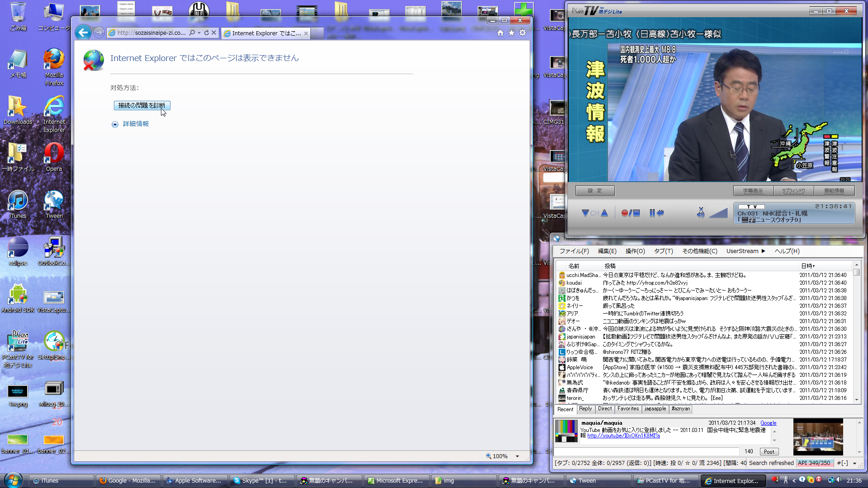This screenshot has width=868, height=488.
Task: Open Tween その他機能(C) menu
Action: click(700, 251)
